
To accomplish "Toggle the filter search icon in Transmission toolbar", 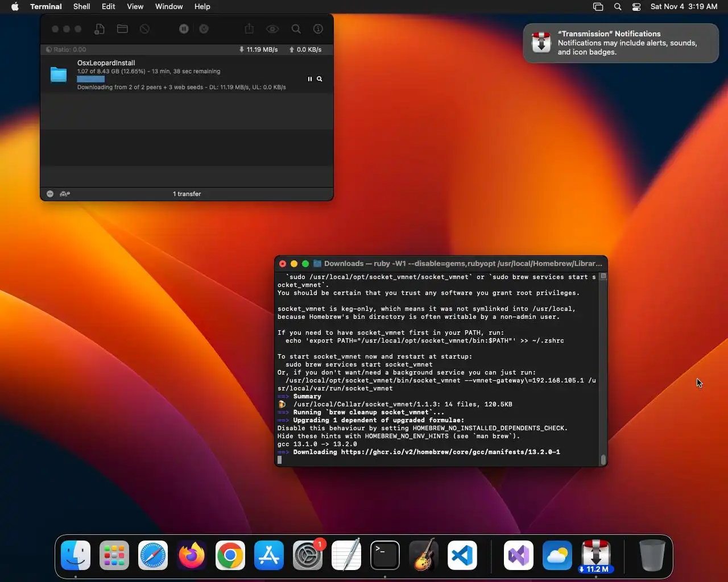I will [296, 29].
